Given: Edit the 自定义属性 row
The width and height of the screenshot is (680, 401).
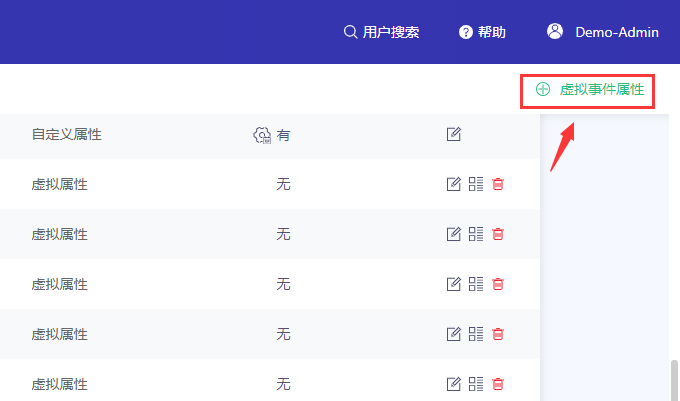Looking at the screenshot, I should tap(454, 134).
